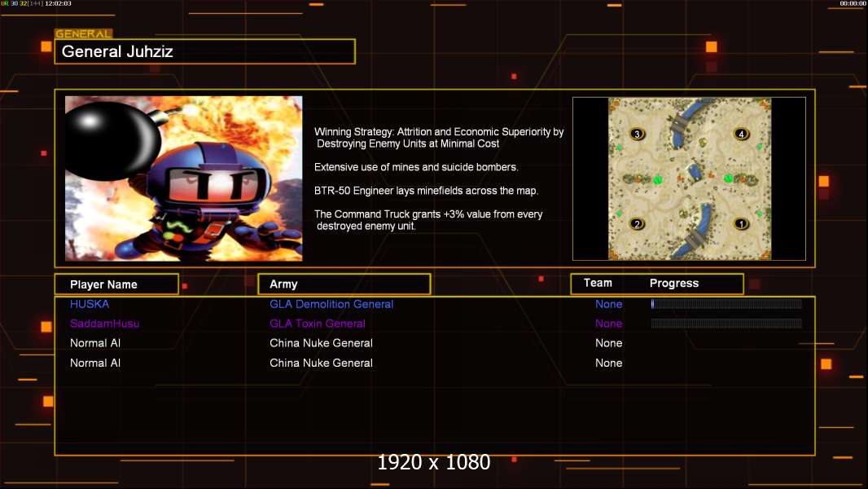Click the Progress column header
The height and width of the screenshot is (489, 868).
point(673,284)
